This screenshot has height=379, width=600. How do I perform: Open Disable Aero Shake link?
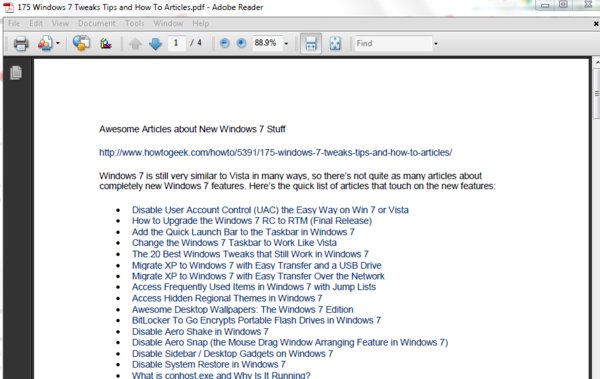point(200,332)
